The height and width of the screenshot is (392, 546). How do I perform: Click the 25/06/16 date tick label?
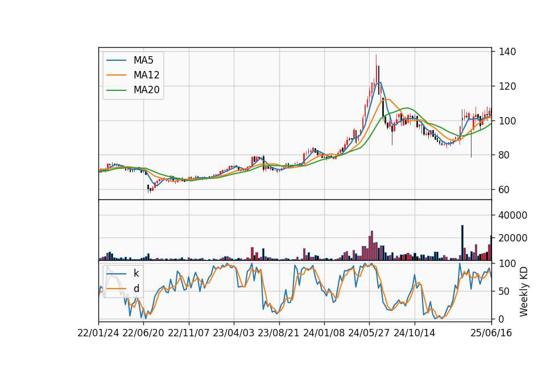click(491, 333)
